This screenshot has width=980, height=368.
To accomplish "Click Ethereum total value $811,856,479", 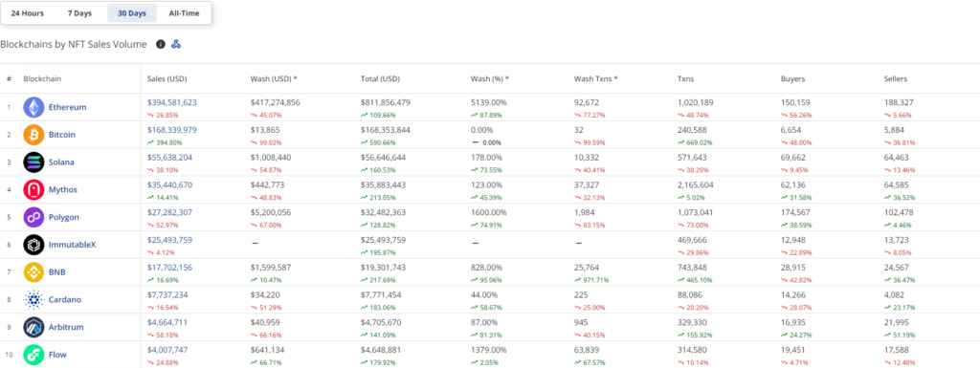I will 386,102.
